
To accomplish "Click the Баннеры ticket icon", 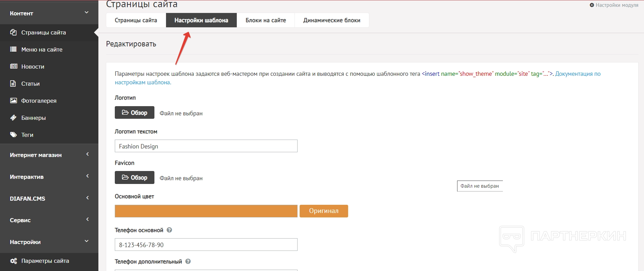I will pyautogui.click(x=13, y=118).
